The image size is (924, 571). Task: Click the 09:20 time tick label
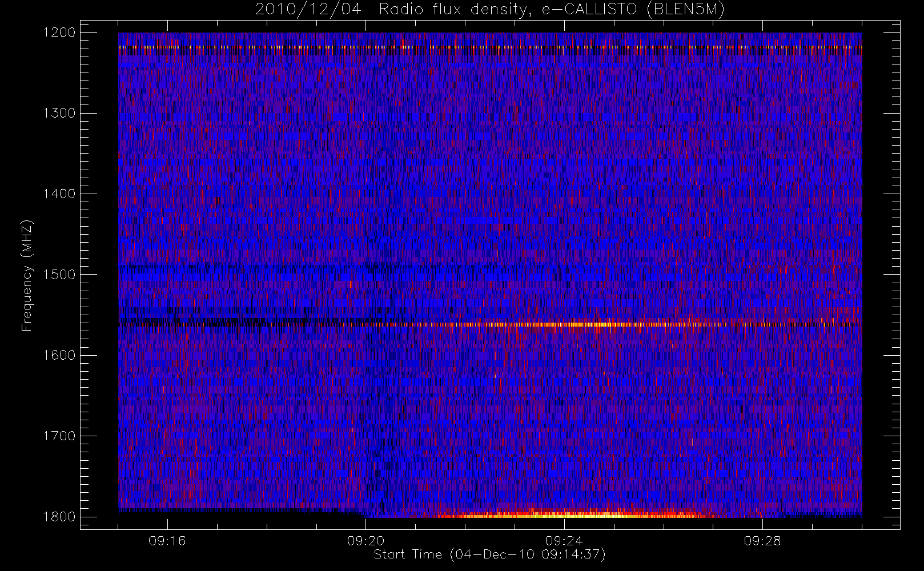coord(366,541)
